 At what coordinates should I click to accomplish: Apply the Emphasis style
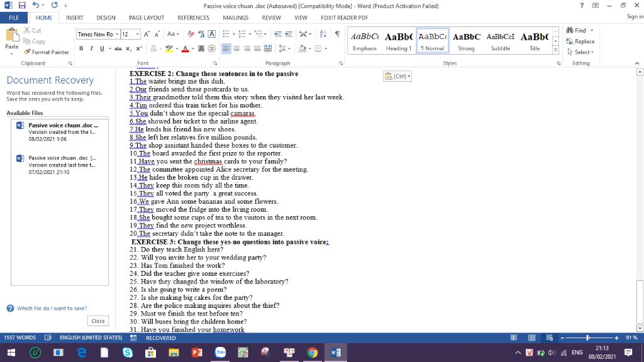[365, 41]
